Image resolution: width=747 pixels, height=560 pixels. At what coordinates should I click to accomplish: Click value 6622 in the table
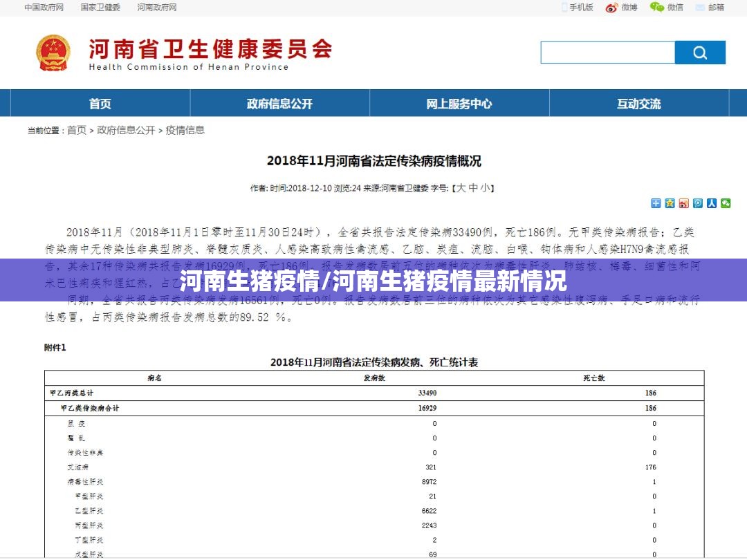pyautogui.click(x=430, y=511)
